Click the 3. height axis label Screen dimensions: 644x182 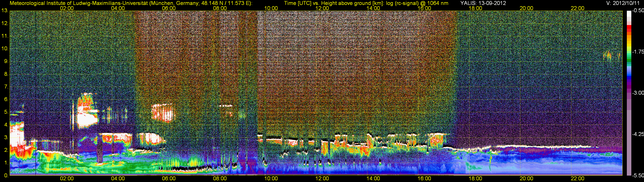tap(6, 138)
